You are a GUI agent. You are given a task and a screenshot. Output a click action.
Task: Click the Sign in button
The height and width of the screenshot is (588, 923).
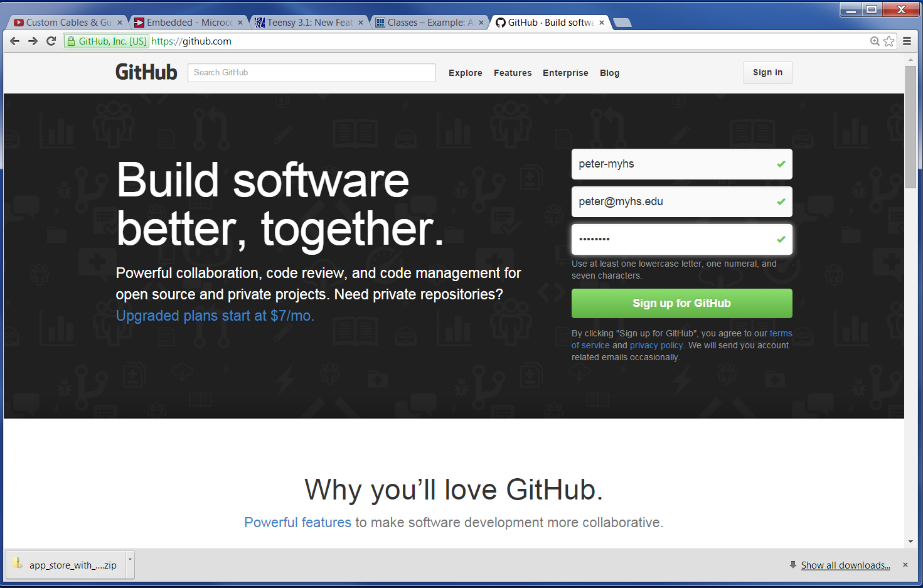pyautogui.click(x=767, y=72)
